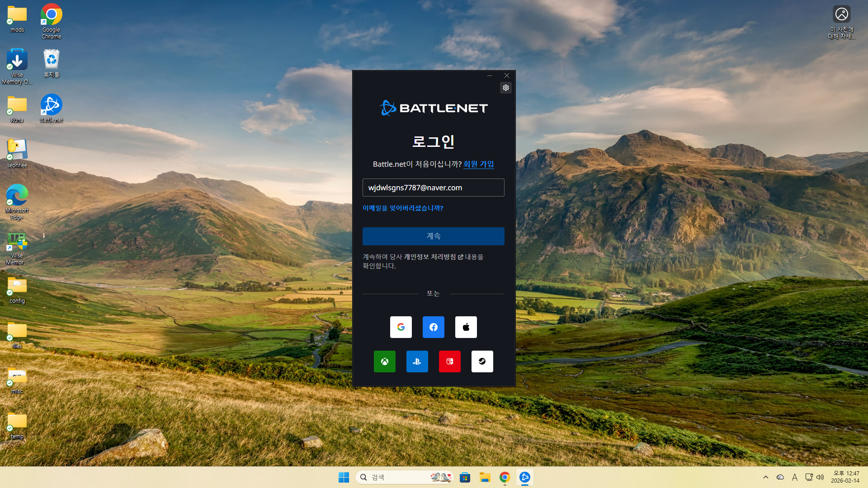Viewport: 868px width, 488px height.
Task: Expand hidden system tray icons chevron
Action: click(765, 477)
